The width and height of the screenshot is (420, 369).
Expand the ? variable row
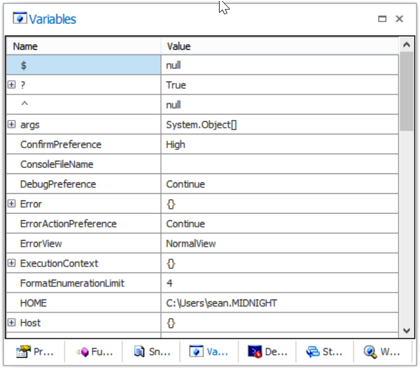pos(12,85)
